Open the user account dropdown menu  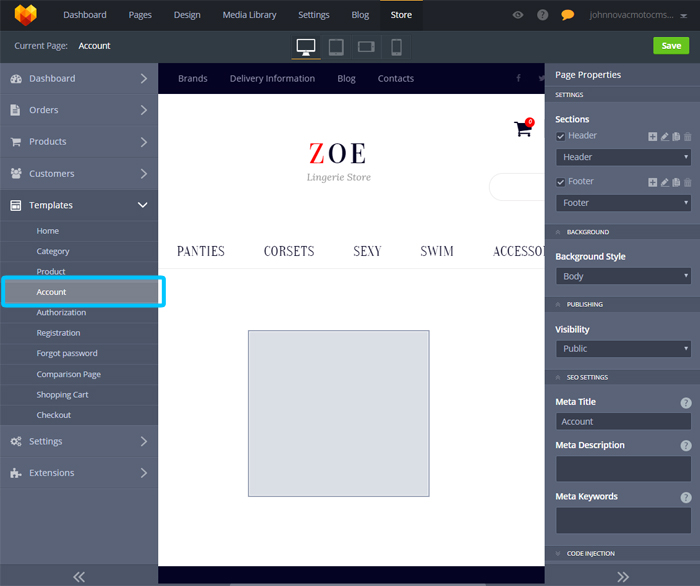(638, 15)
